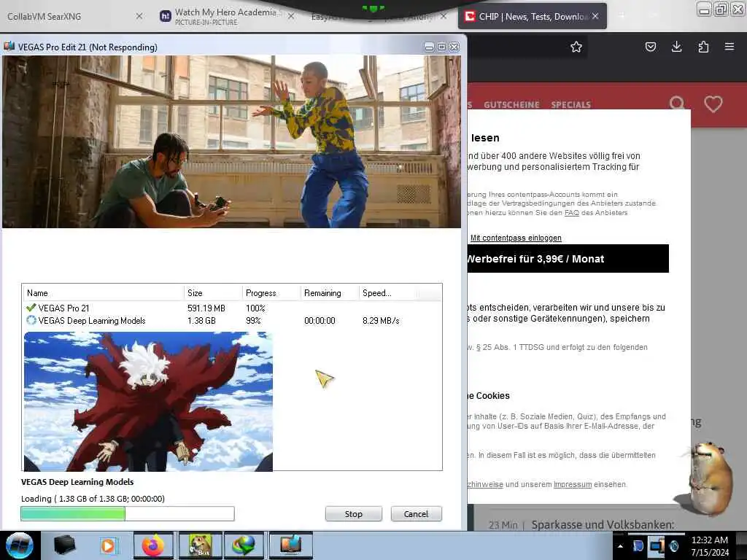The height and width of the screenshot is (560, 747).
Task: Click the anime picture-in-picture video thumbnail
Action: tap(148, 402)
